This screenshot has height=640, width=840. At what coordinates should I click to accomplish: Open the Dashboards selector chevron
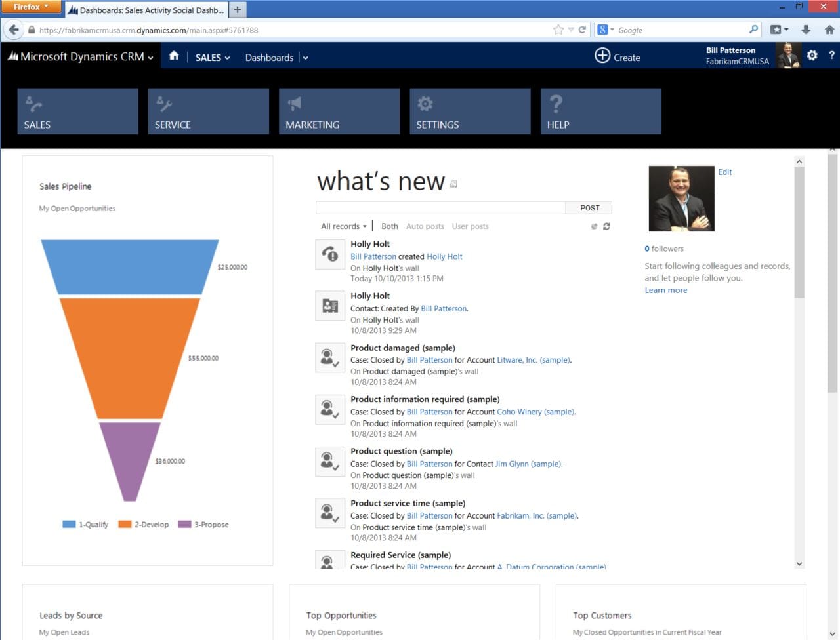[x=304, y=57]
